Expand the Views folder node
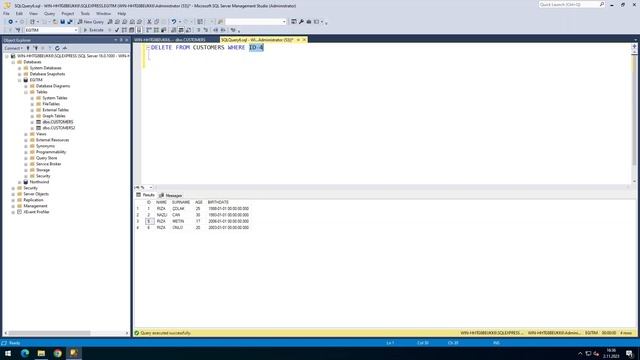 (26, 134)
